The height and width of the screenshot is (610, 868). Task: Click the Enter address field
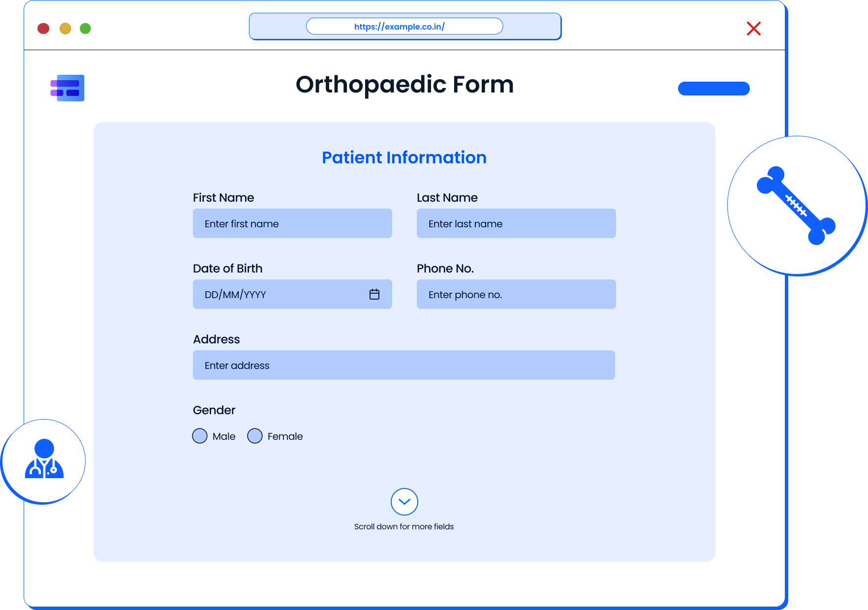tap(403, 365)
